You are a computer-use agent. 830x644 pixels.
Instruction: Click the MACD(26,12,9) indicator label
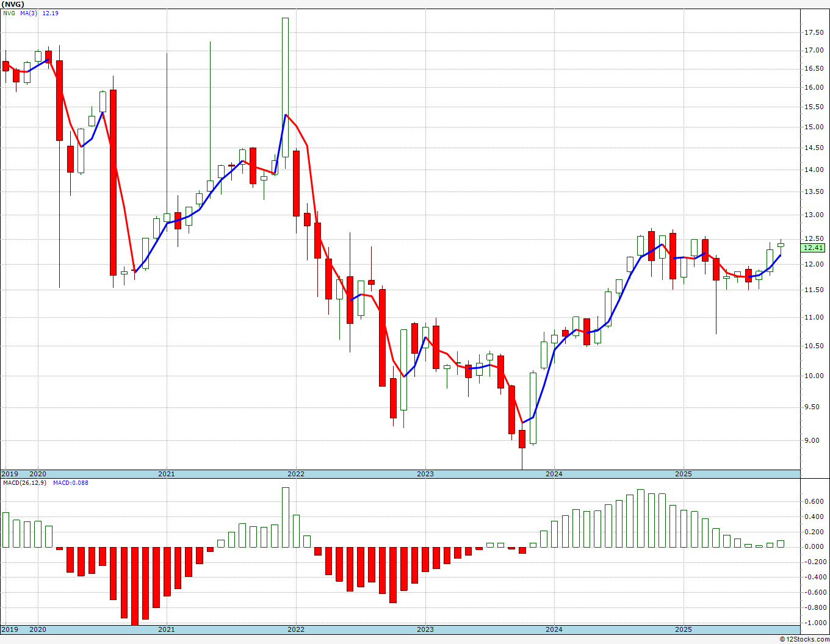coord(24,483)
